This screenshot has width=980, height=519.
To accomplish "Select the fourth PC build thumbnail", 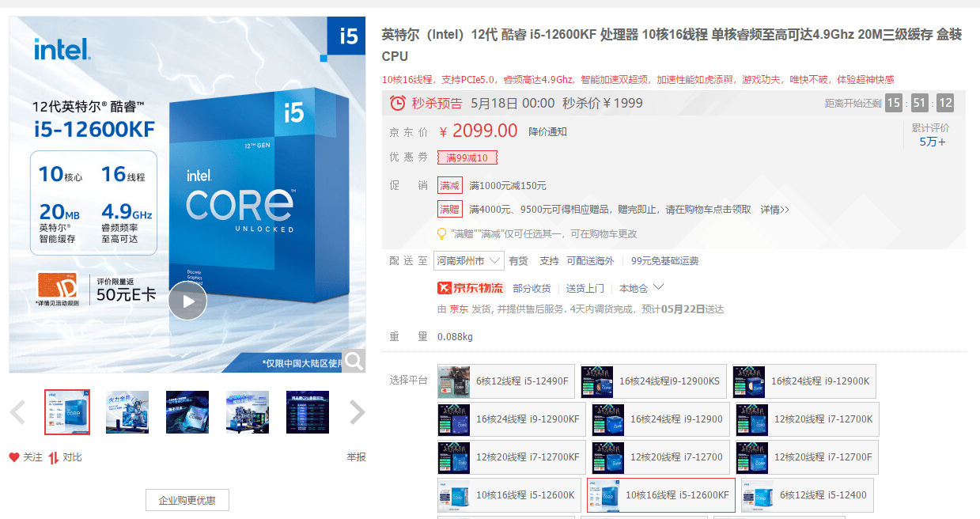I will (248, 412).
